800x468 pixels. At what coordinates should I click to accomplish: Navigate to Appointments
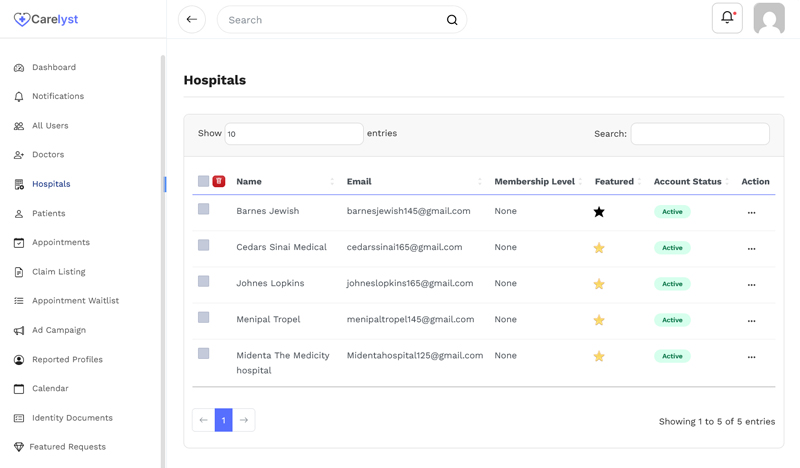61,242
